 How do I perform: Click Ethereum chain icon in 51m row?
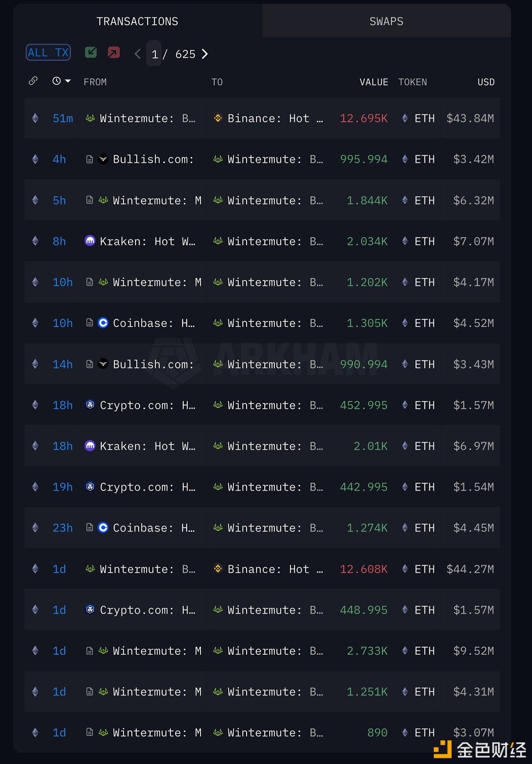(x=35, y=118)
